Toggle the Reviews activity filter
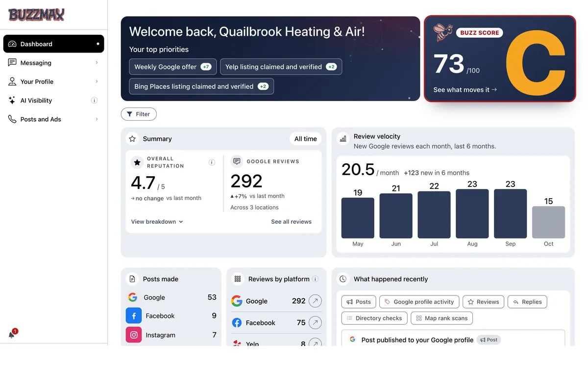The height and width of the screenshot is (368, 588). coord(483,302)
